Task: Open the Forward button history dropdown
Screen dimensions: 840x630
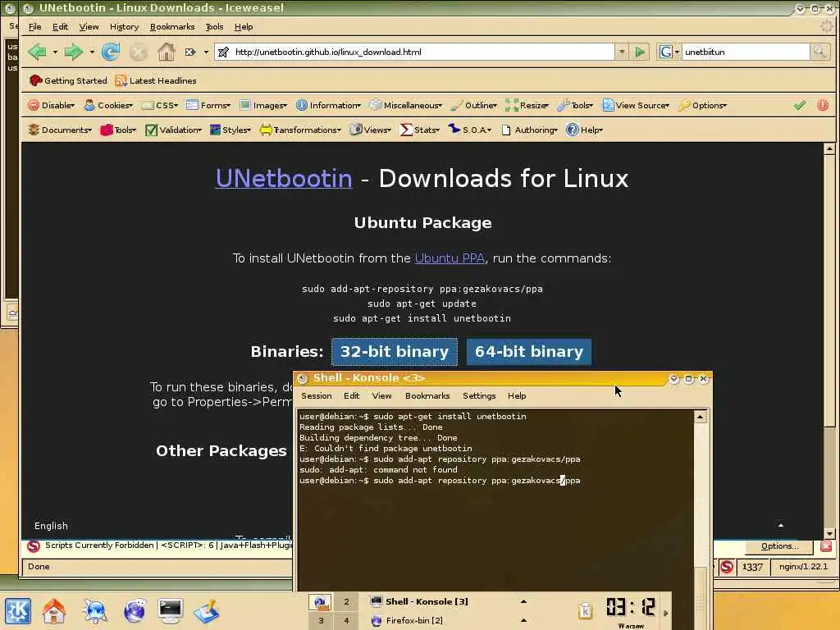Action: pos(92,52)
